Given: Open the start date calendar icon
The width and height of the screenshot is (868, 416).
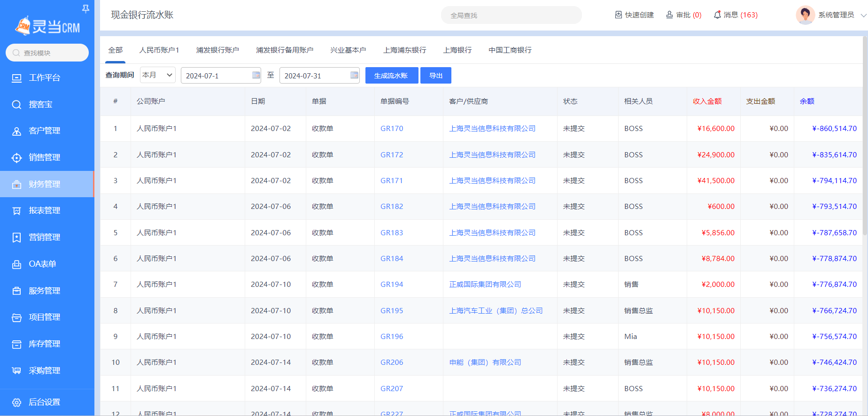Looking at the screenshot, I should (256, 75).
